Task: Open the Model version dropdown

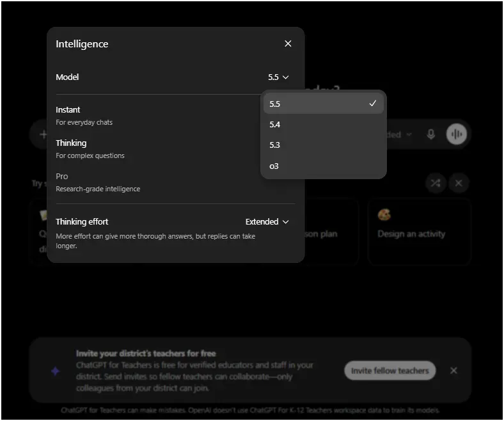Action: (278, 77)
